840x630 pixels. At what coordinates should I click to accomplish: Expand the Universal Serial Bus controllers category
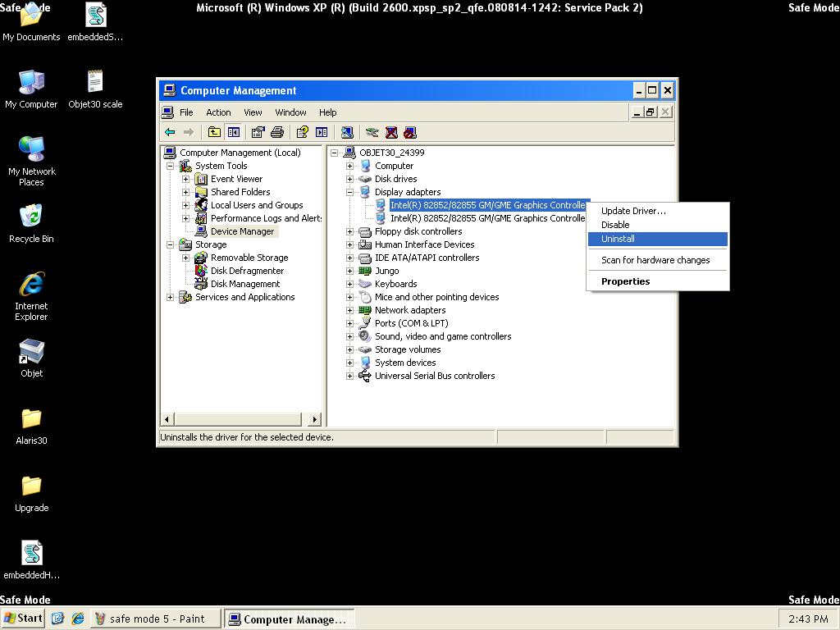[349, 376]
